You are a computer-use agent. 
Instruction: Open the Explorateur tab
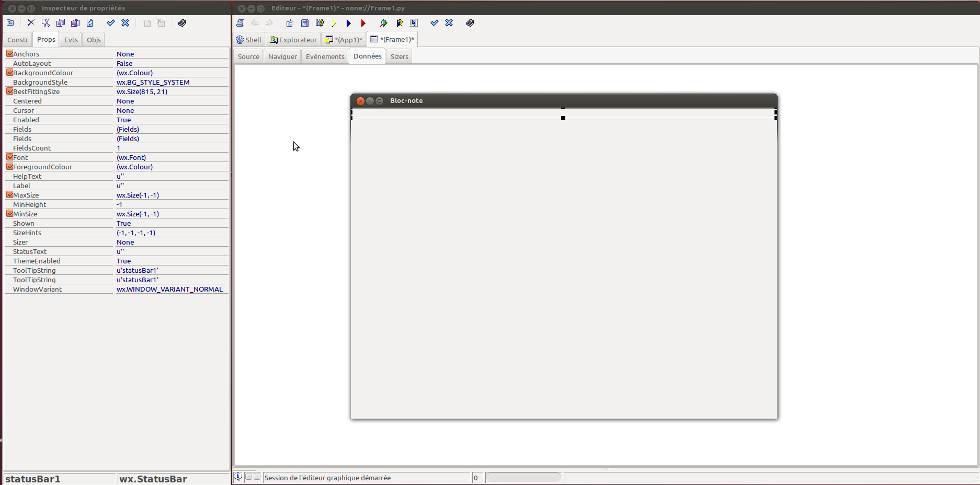point(293,40)
